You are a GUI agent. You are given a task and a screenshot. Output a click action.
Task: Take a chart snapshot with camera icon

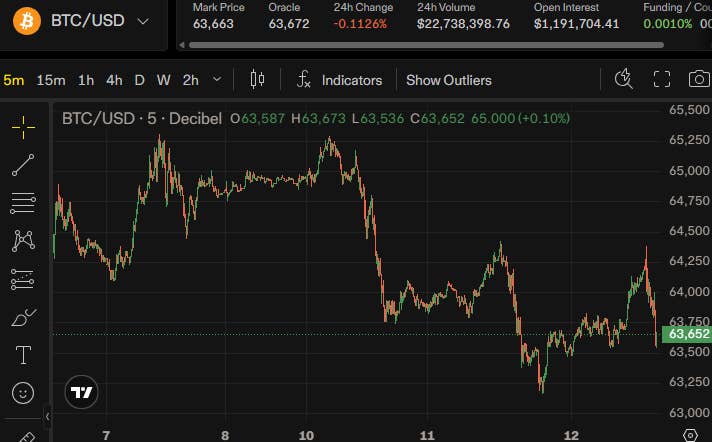pyautogui.click(x=699, y=79)
